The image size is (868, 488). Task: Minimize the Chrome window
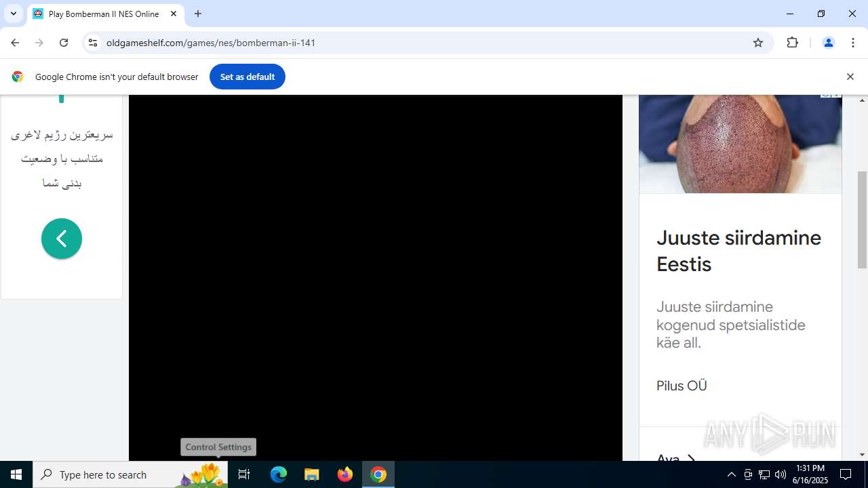coord(790,14)
